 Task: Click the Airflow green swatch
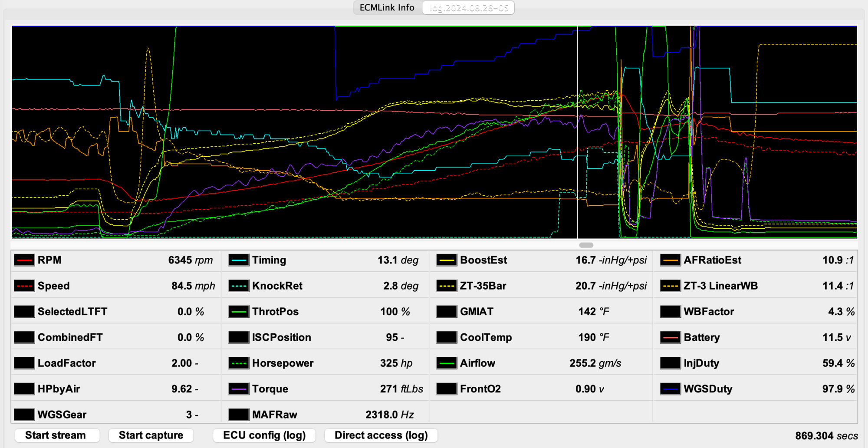(447, 363)
